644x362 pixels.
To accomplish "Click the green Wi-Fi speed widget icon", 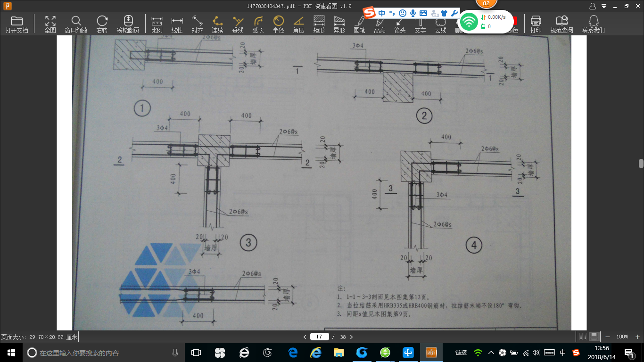I will [469, 22].
